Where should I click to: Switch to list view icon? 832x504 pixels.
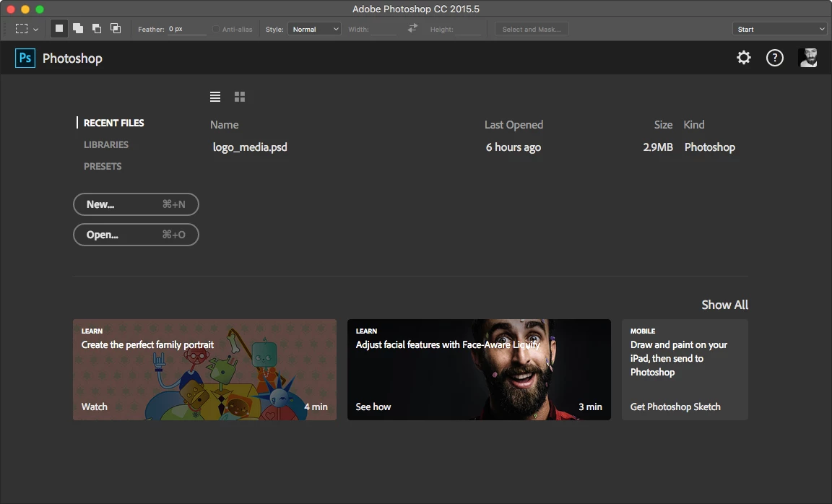tap(215, 97)
